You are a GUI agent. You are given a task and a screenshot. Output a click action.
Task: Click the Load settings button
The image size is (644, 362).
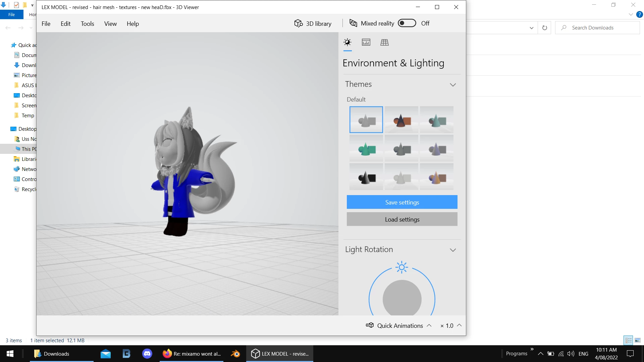402,219
